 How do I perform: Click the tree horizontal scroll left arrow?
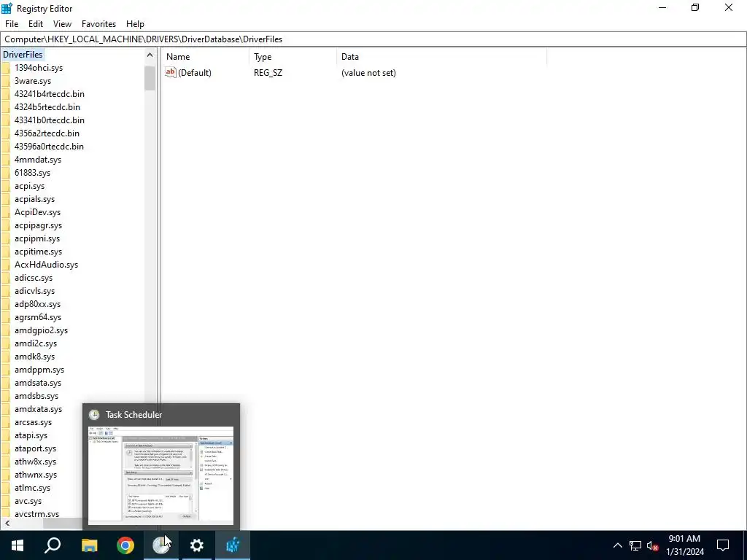[7, 523]
